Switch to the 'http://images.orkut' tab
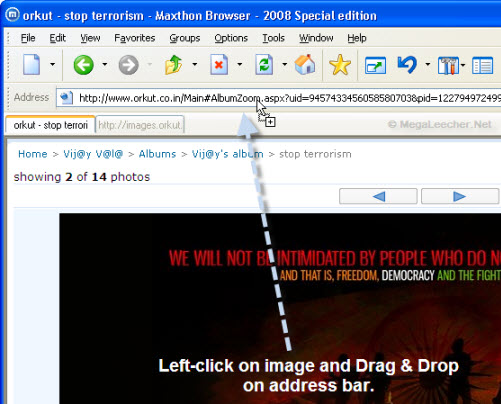Screen dimensions: 501x404 140,125
